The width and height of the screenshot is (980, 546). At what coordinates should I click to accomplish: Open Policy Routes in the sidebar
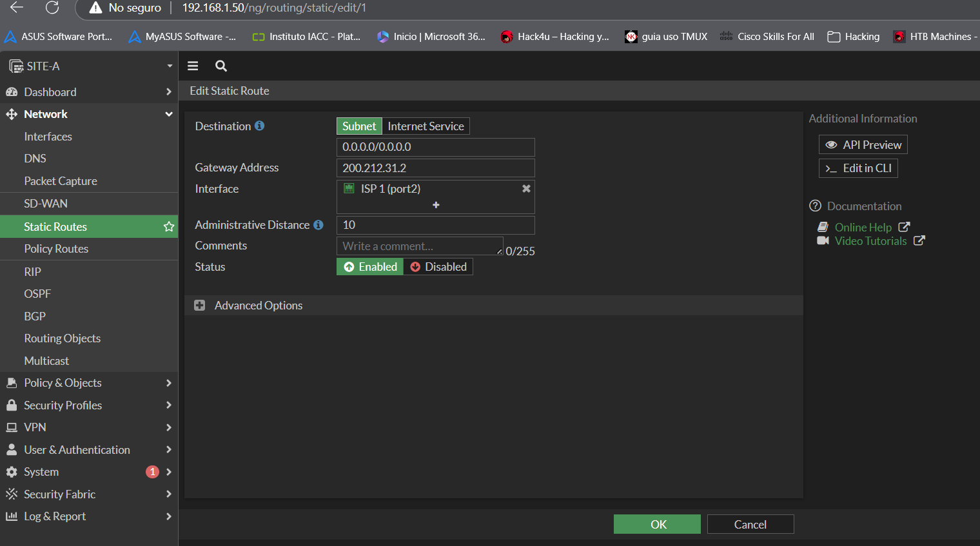click(56, 249)
